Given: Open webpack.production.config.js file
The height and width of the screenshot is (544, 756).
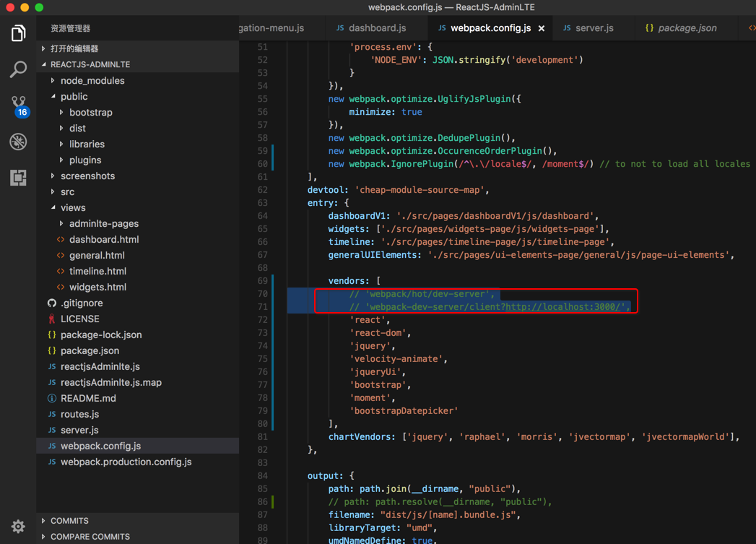Looking at the screenshot, I should coord(126,462).
